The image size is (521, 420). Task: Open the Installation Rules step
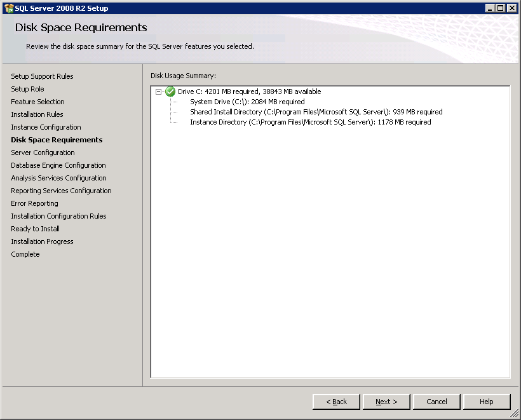pyautogui.click(x=37, y=114)
